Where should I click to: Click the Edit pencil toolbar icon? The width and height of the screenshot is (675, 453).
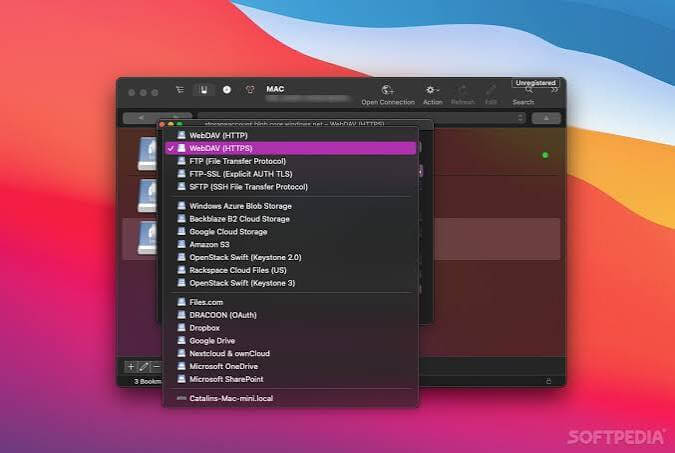coord(491,95)
